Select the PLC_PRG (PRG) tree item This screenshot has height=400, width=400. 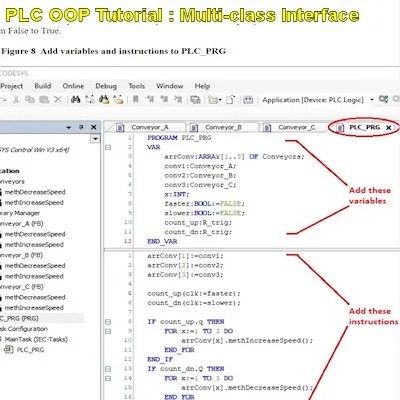click(x=19, y=318)
